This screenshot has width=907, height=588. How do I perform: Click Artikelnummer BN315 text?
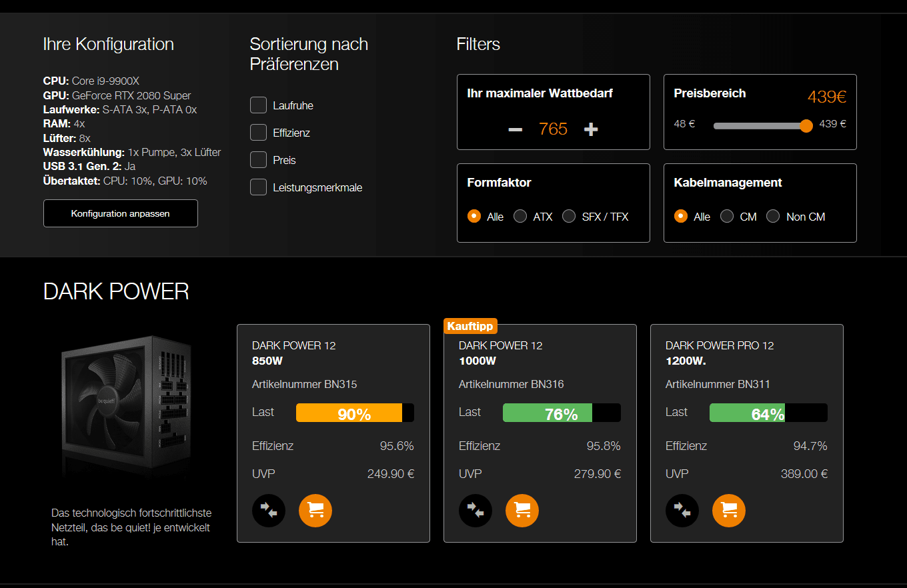pos(305,384)
